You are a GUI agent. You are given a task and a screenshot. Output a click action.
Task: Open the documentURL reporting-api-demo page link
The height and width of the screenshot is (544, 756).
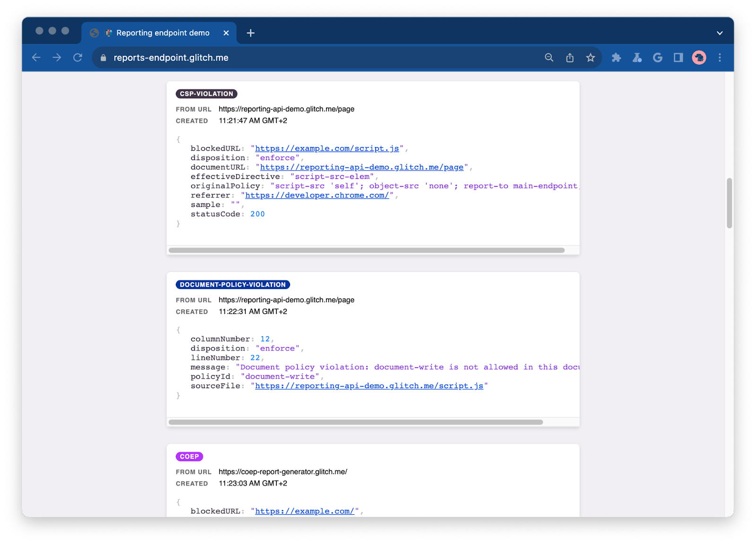[362, 167]
